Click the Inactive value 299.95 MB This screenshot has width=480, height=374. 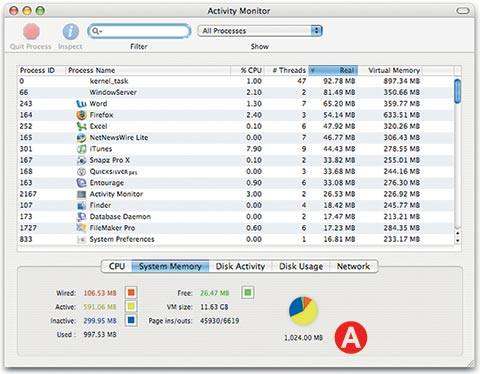(100, 321)
